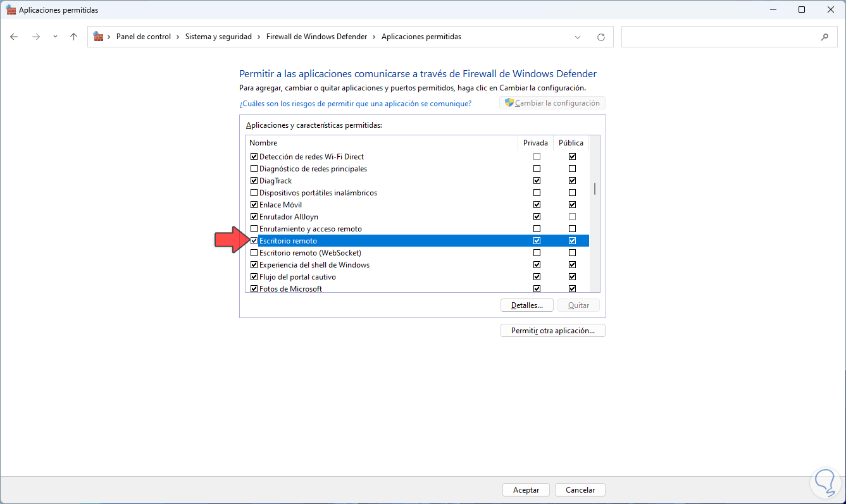The height and width of the screenshot is (504, 846).
Task: Select Flujo del portal cautivo text
Action: pos(298,277)
